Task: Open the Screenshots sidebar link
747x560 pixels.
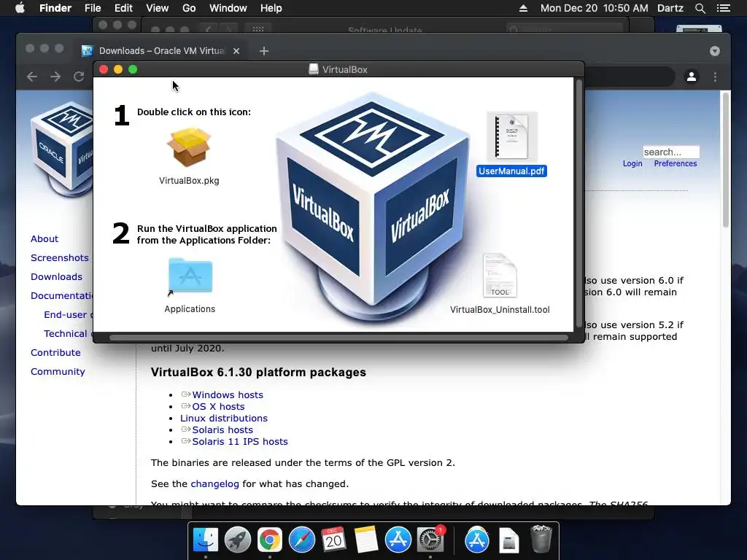Action: pos(60,257)
